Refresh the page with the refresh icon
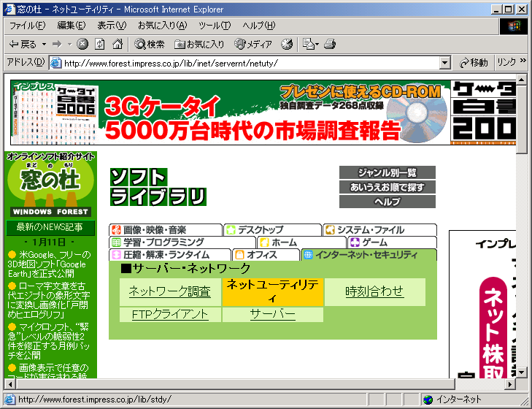The height and width of the screenshot is (409, 532). click(99, 44)
